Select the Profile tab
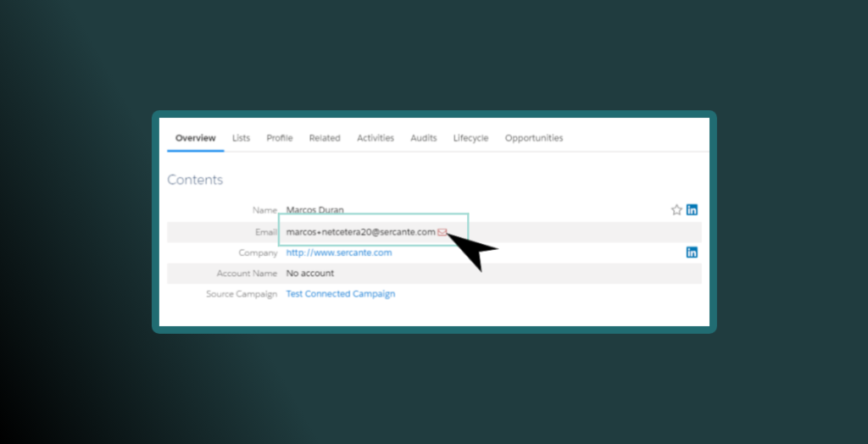868x444 pixels. pyautogui.click(x=279, y=138)
